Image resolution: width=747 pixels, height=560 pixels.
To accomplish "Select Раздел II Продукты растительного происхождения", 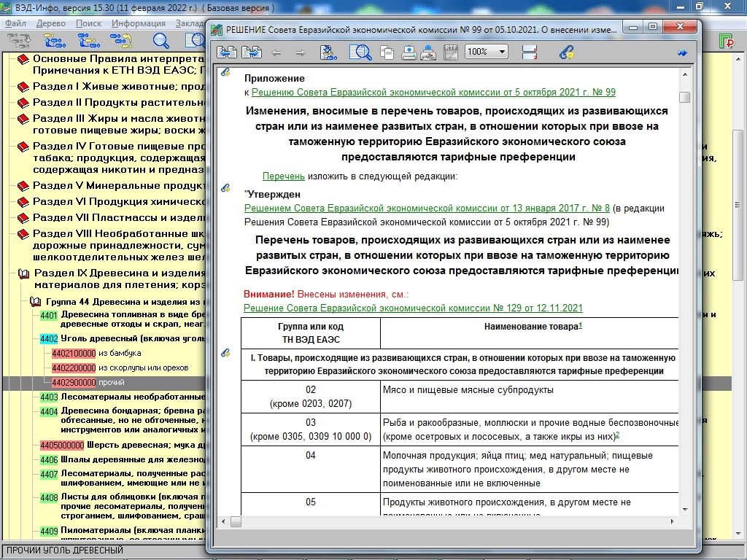I will point(119,103).
